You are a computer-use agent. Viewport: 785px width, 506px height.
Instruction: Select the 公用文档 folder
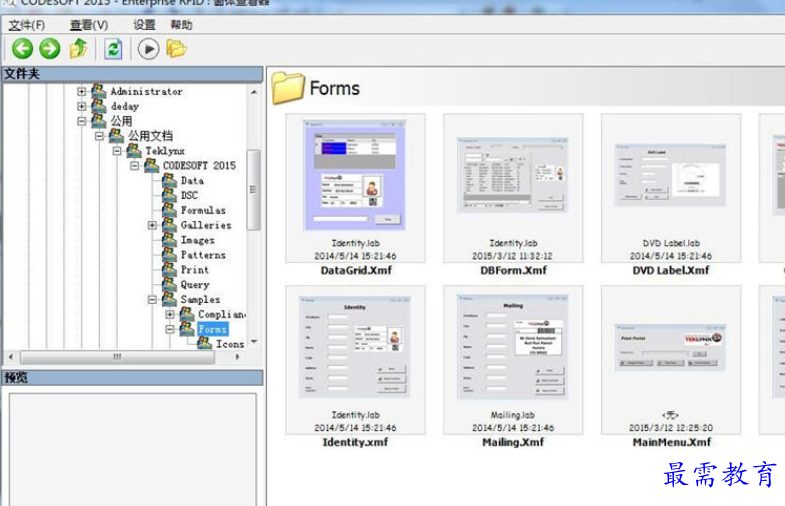point(150,136)
